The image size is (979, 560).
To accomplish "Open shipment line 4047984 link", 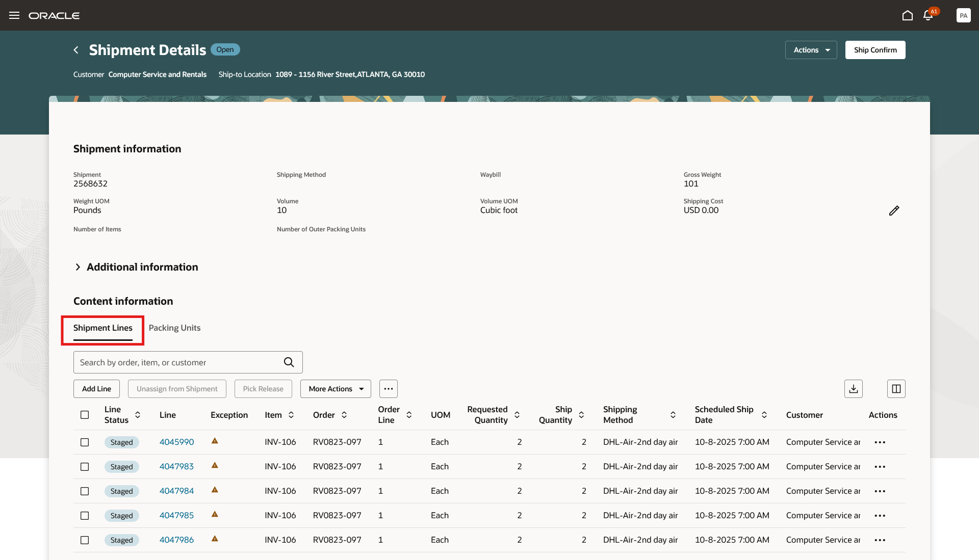I will pyautogui.click(x=176, y=491).
